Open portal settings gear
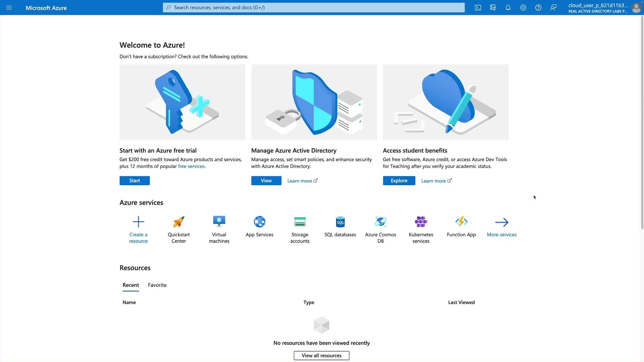The width and height of the screenshot is (644, 362). pos(523,7)
